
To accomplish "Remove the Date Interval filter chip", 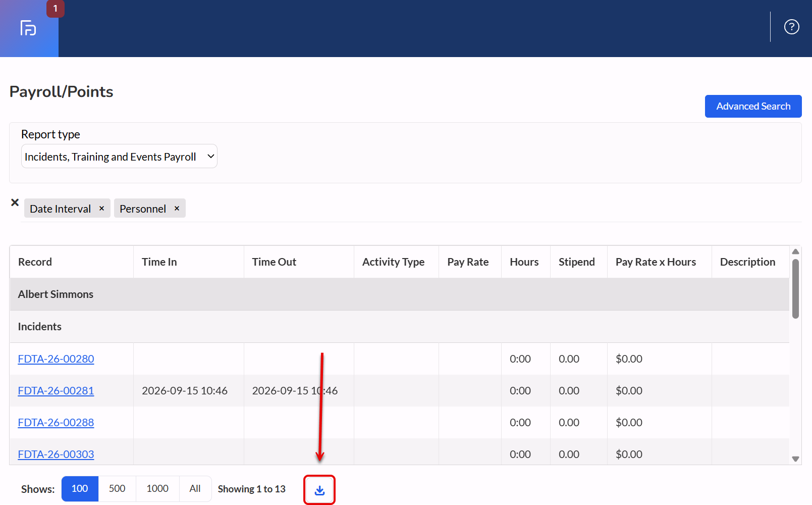I will [x=101, y=208].
